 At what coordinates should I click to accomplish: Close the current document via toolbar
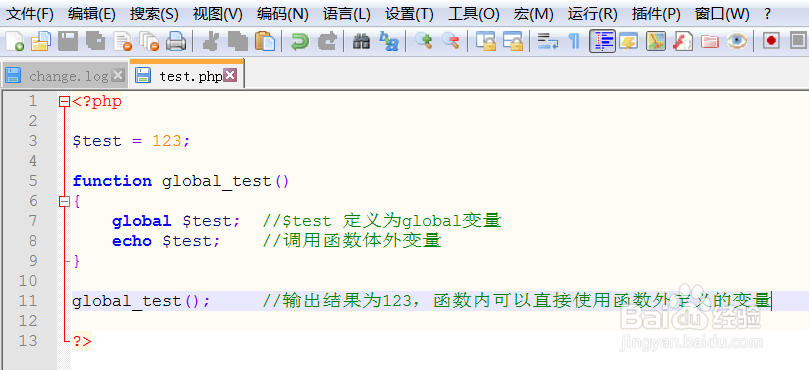point(123,41)
